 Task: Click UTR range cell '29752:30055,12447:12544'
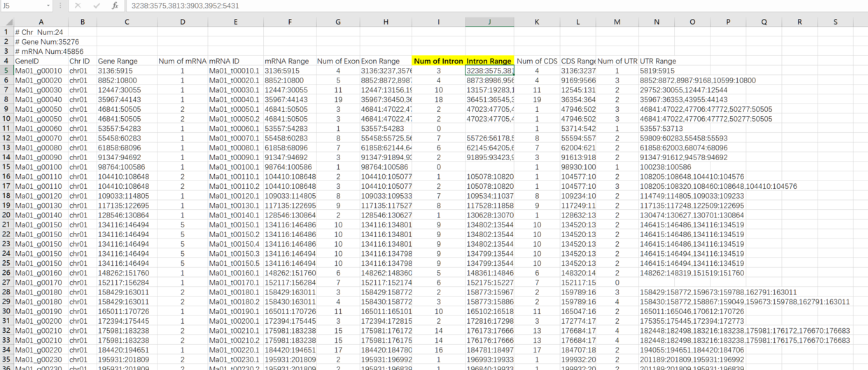point(682,90)
